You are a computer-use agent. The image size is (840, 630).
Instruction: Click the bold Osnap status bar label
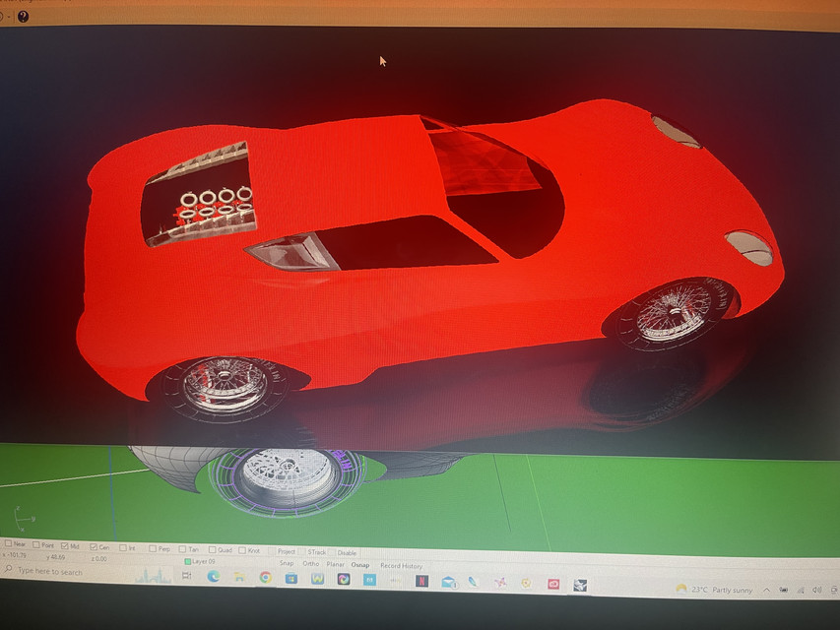(x=361, y=564)
